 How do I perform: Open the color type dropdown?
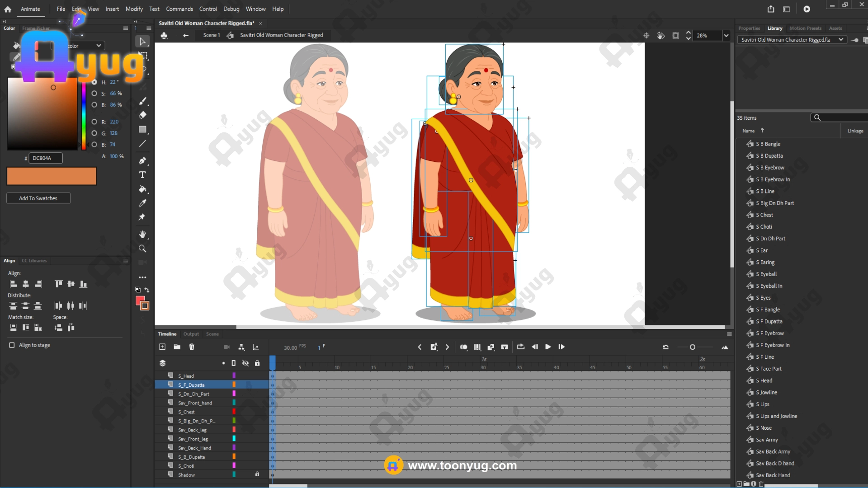(x=99, y=46)
